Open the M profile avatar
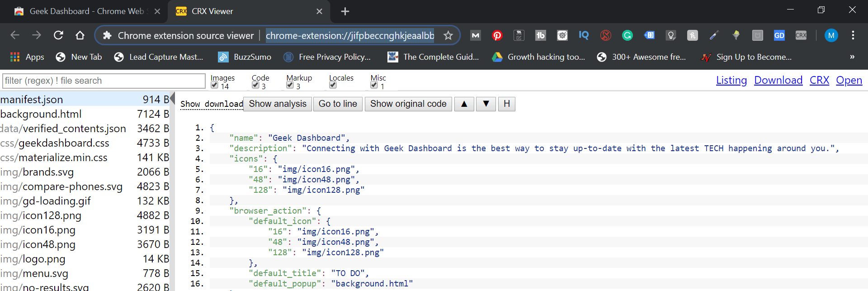The width and height of the screenshot is (868, 291). pyautogui.click(x=831, y=35)
